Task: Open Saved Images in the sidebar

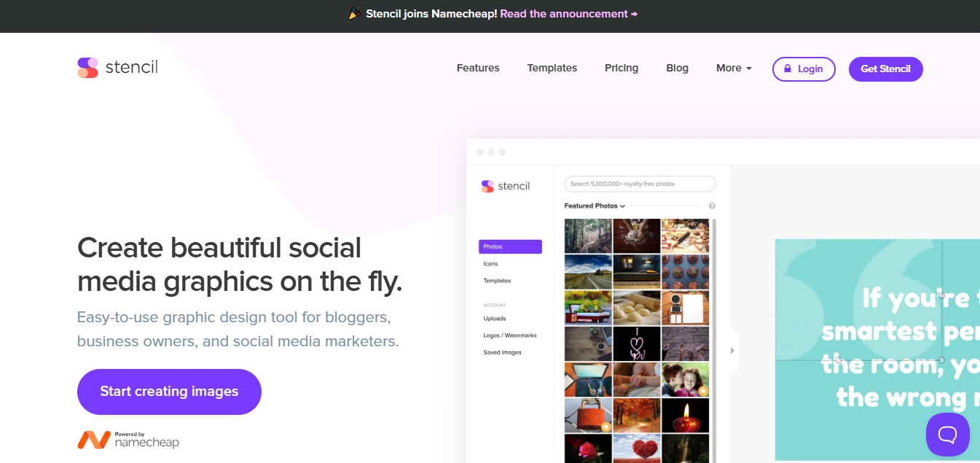Action: [x=502, y=352]
